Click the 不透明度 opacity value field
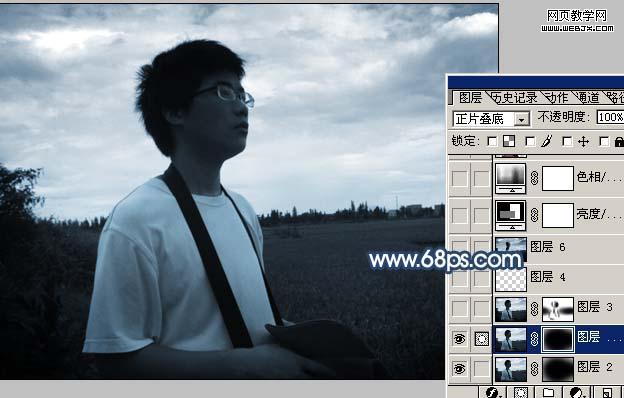624x398 pixels. coord(610,117)
